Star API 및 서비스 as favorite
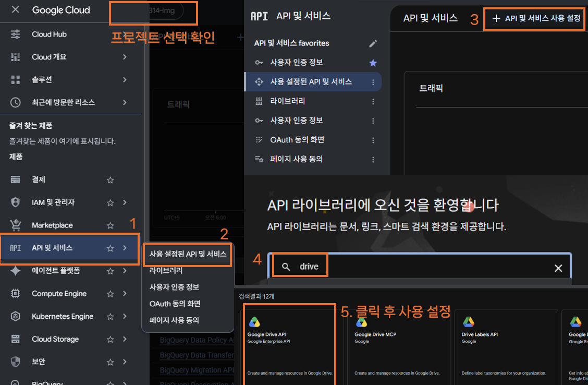Viewport: 588px width, 385px height. pos(111,248)
